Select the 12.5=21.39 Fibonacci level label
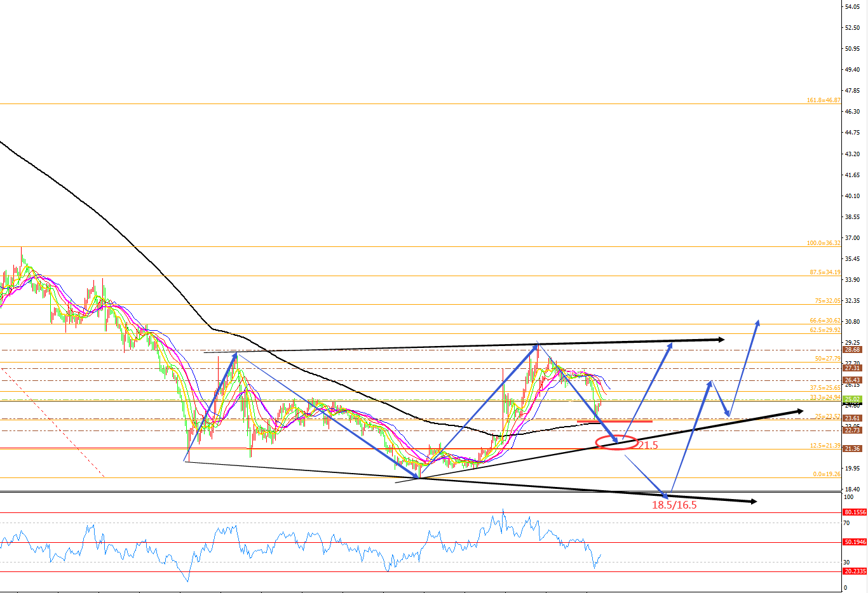 pos(825,446)
